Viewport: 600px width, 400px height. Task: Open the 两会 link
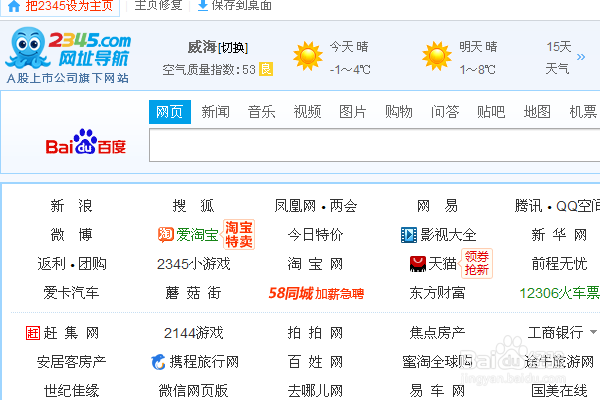[x=344, y=206]
